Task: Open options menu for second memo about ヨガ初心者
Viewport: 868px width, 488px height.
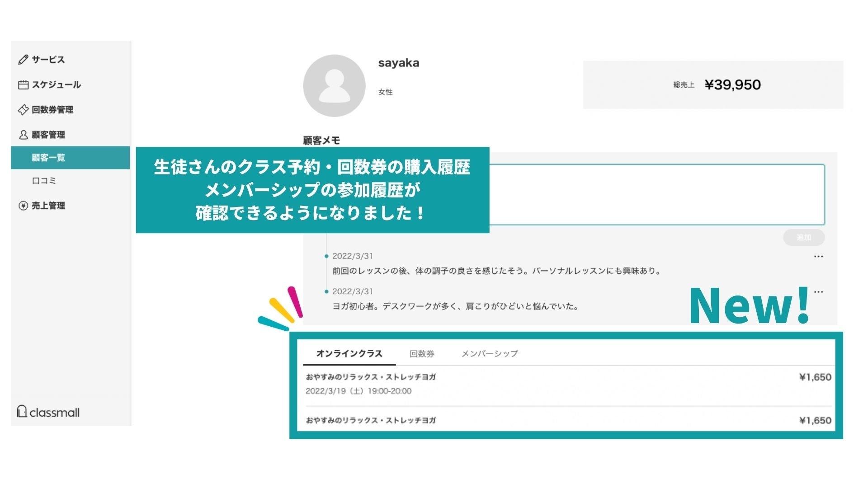Action: 818,292
